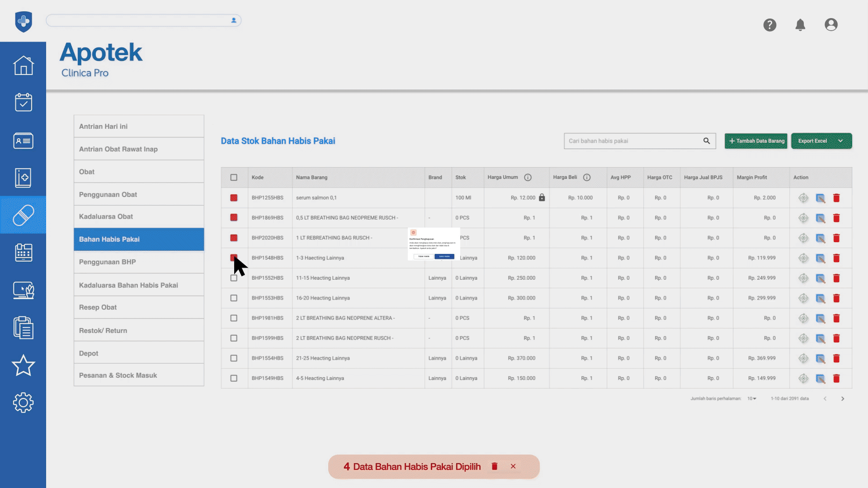The image size is (868, 488).
Task: Click trash icon in selection banner
Action: coord(495,466)
